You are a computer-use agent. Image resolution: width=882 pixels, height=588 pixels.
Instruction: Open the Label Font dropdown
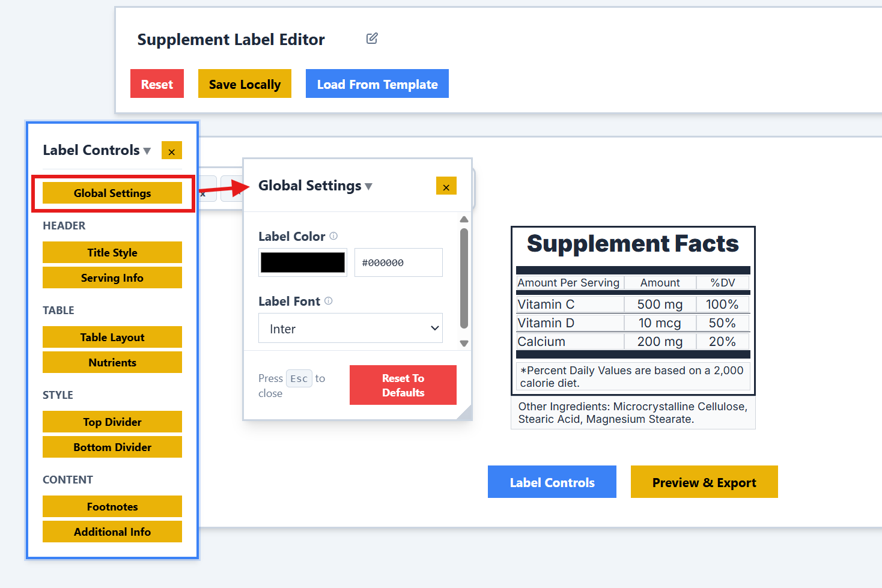click(x=350, y=329)
